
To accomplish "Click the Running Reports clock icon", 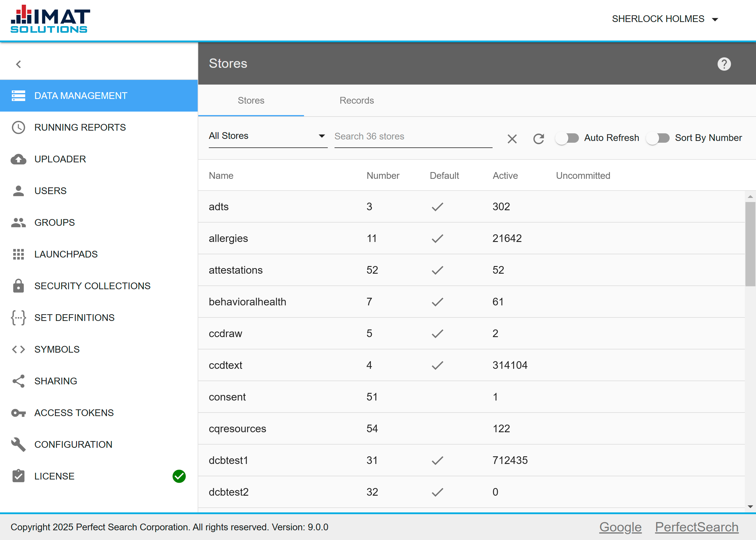I will coord(18,127).
